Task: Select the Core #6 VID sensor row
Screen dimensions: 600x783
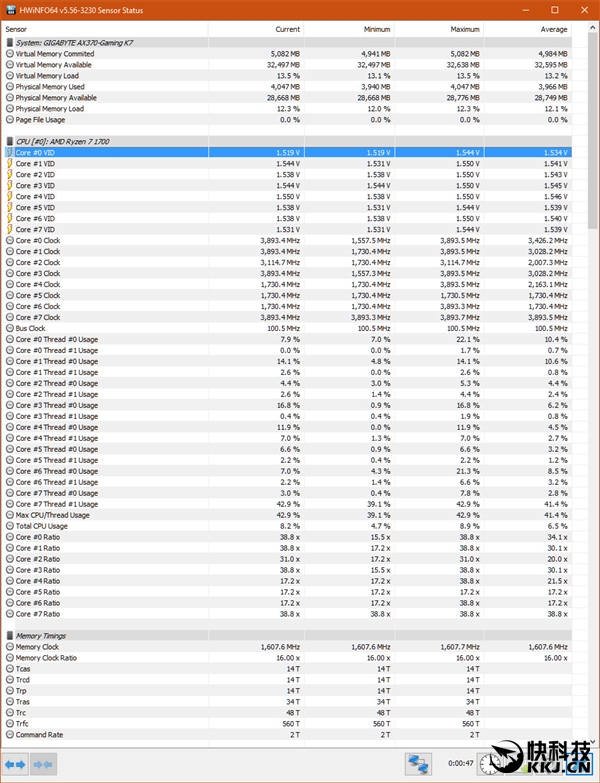Action: [x=287, y=218]
